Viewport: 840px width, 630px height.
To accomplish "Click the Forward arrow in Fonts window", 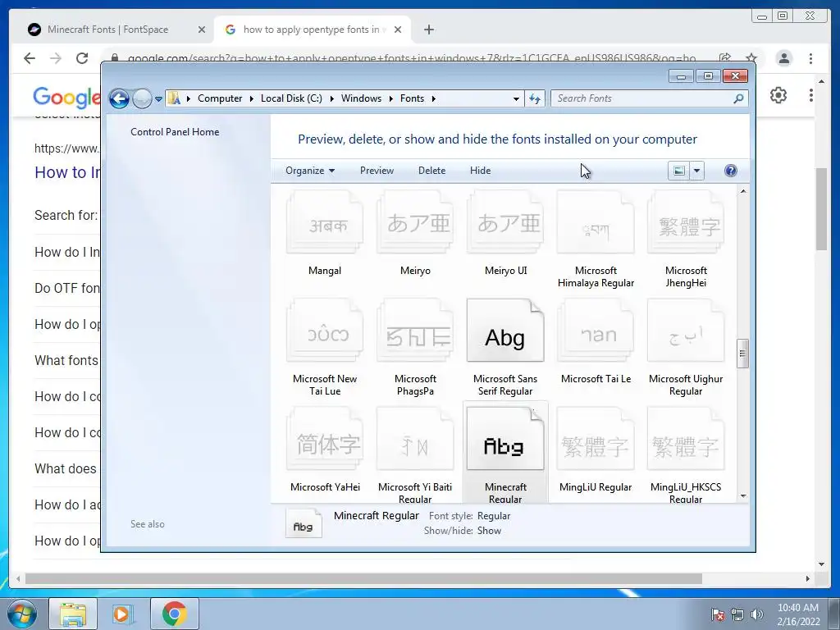I will pyautogui.click(x=142, y=98).
